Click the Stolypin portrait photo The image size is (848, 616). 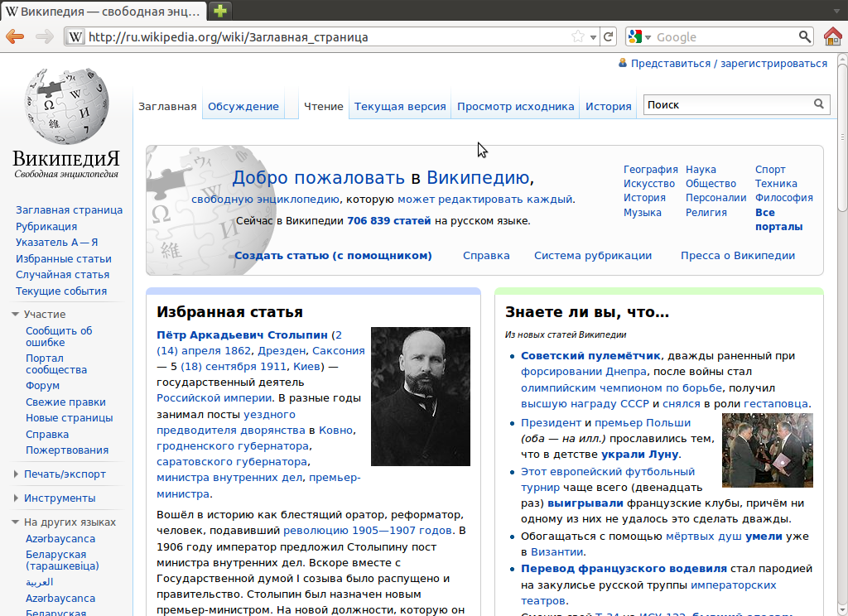[x=420, y=397]
